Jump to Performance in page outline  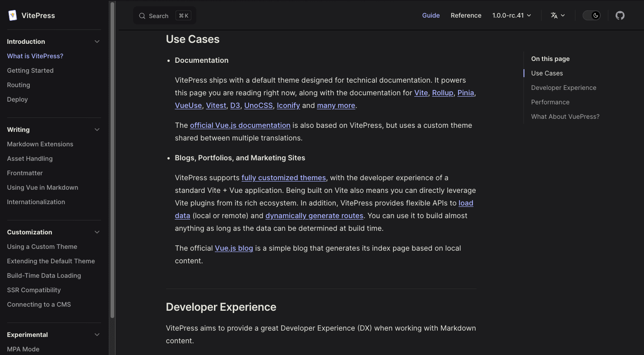click(x=550, y=102)
